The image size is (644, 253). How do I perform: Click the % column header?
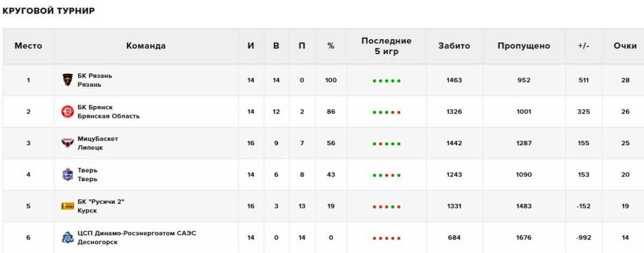pyautogui.click(x=331, y=46)
